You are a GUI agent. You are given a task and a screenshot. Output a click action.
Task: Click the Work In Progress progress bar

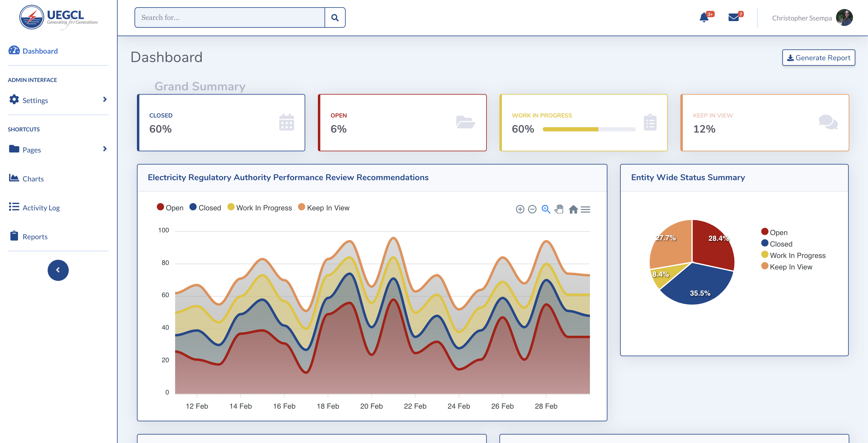589,129
